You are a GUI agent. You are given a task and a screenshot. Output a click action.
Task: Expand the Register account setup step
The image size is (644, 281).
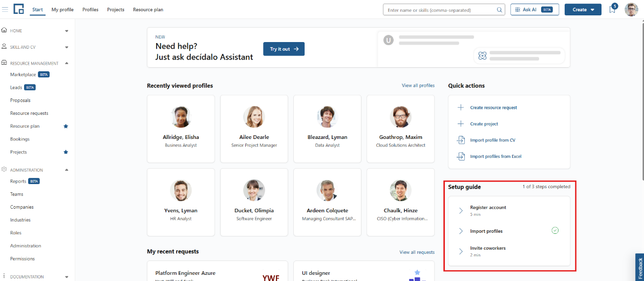[x=461, y=210]
